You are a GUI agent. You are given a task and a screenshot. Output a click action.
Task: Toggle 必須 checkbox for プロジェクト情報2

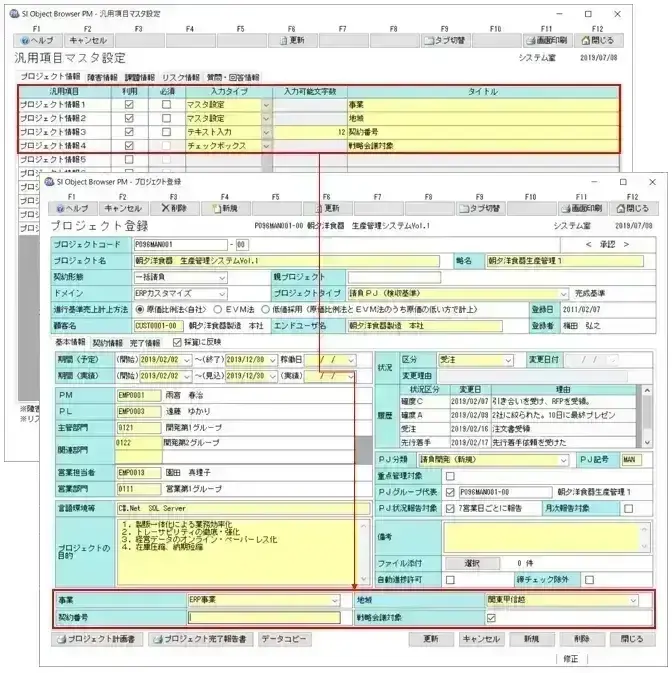pyautogui.click(x=166, y=118)
